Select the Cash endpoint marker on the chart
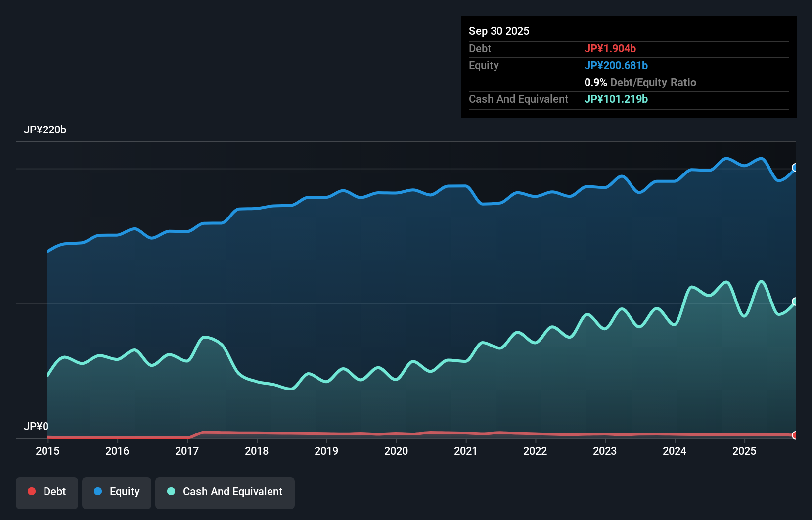Image resolution: width=812 pixels, height=520 pixels. tap(795, 301)
